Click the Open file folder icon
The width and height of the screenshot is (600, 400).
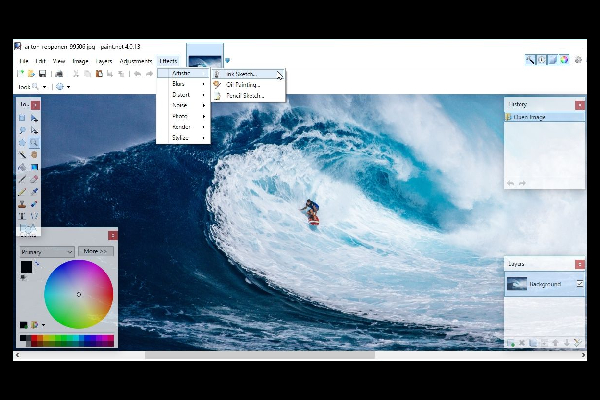pyautogui.click(x=31, y=73)
